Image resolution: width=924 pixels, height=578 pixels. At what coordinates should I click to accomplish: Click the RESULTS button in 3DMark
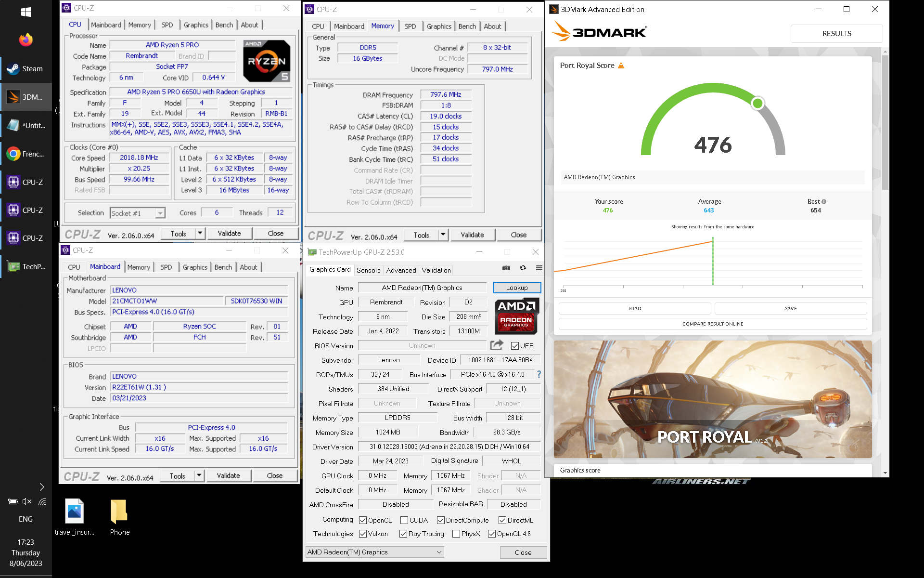(836, 34)
